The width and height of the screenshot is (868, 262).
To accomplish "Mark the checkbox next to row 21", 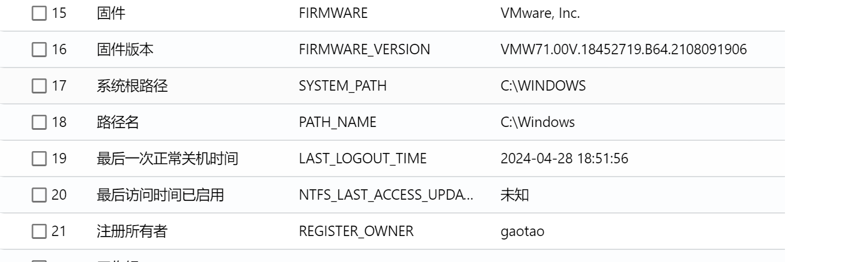I will click(x=39, y=232).
